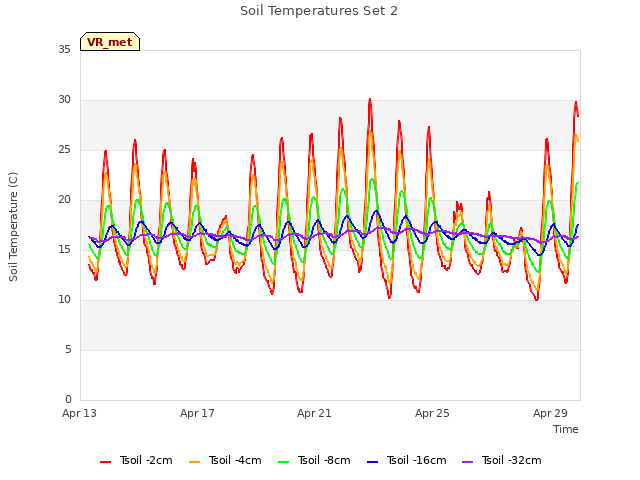The height and width of the screenshot is (480, 640).
Task: Click the Apr 25 x-axis label
Action: pos(432,413)
